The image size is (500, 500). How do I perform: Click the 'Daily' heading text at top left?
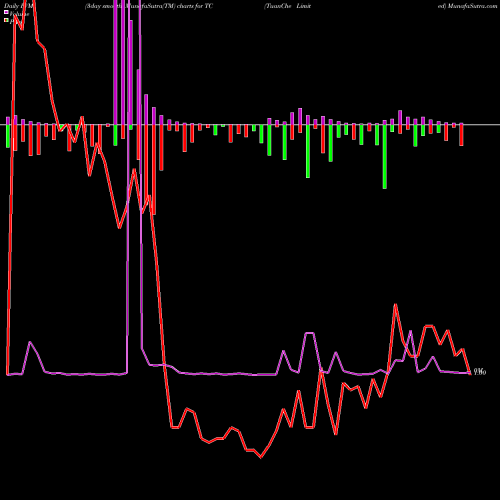pyautogui.click(x=11, y=6)
